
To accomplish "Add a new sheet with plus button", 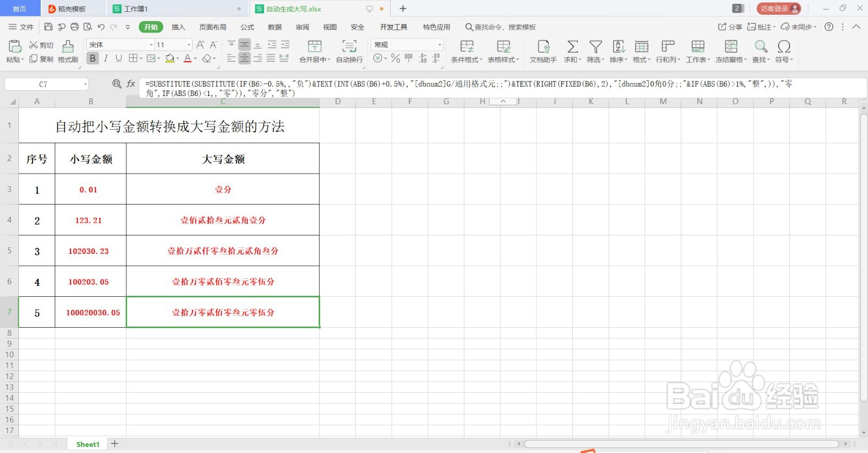I will click(114, 444).
